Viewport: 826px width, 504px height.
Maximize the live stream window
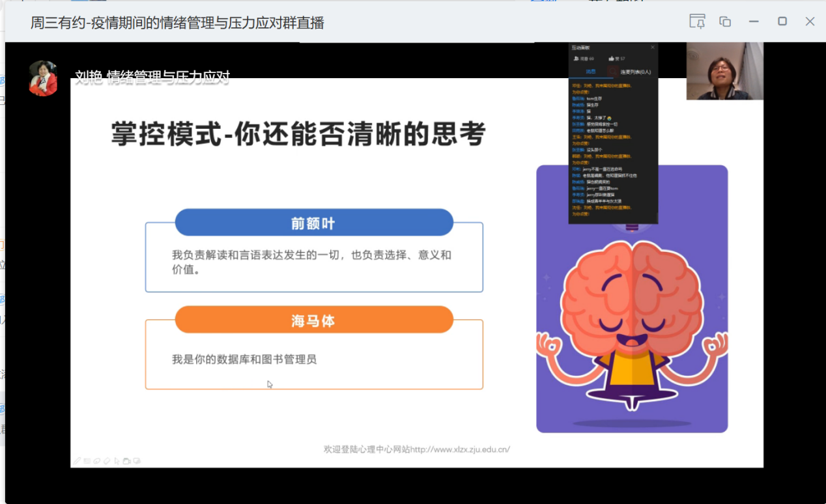[782, 21]
